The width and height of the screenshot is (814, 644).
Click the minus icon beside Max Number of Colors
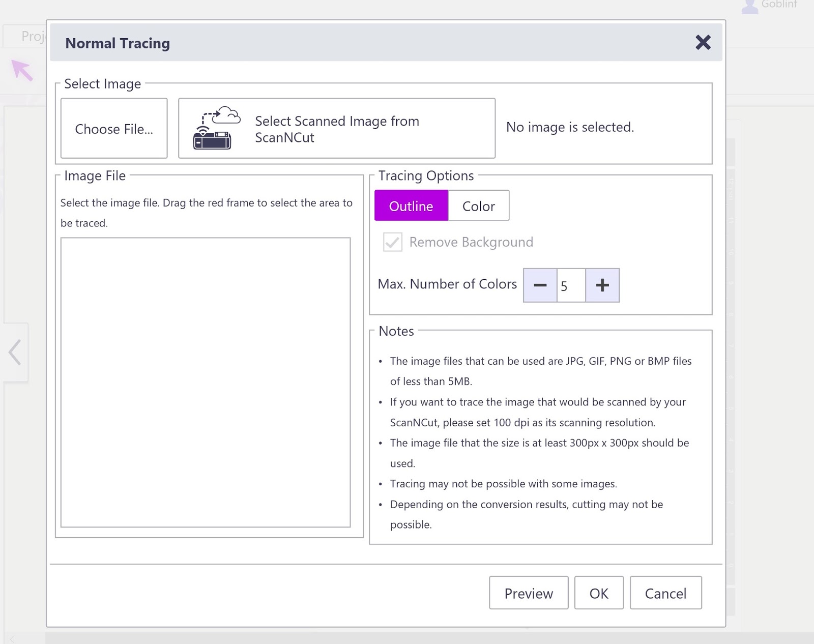coord(539,285)
